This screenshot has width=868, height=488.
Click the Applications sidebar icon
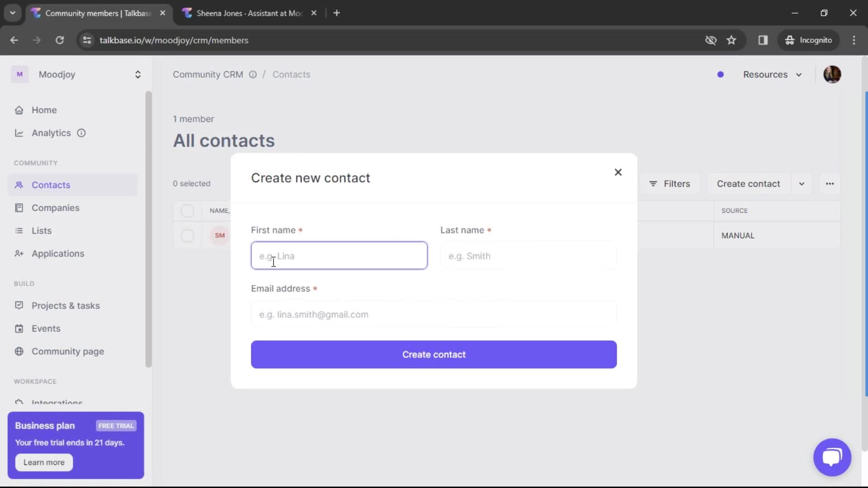click(19, 253)
